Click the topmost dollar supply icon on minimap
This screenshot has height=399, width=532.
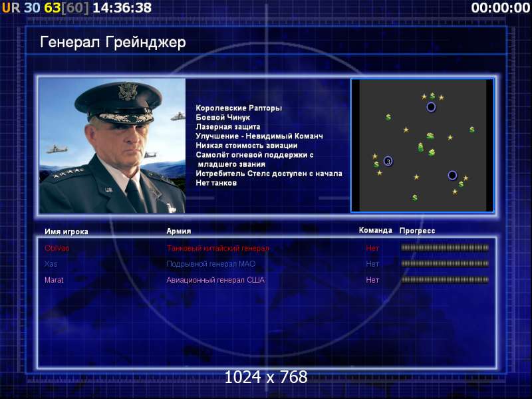click(x=432, y=96)
